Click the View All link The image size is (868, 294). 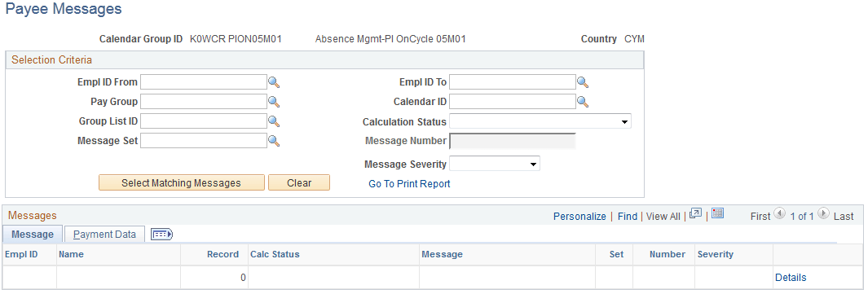click(663, 217)
